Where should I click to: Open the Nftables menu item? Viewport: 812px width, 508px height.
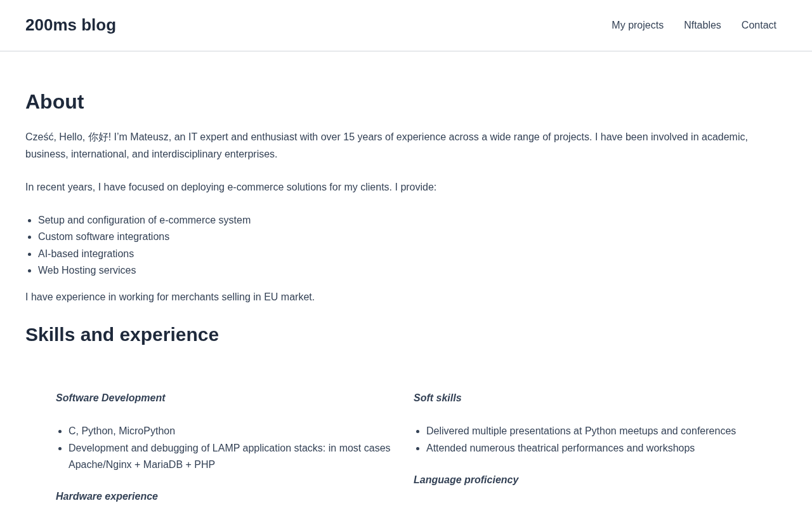702,25
